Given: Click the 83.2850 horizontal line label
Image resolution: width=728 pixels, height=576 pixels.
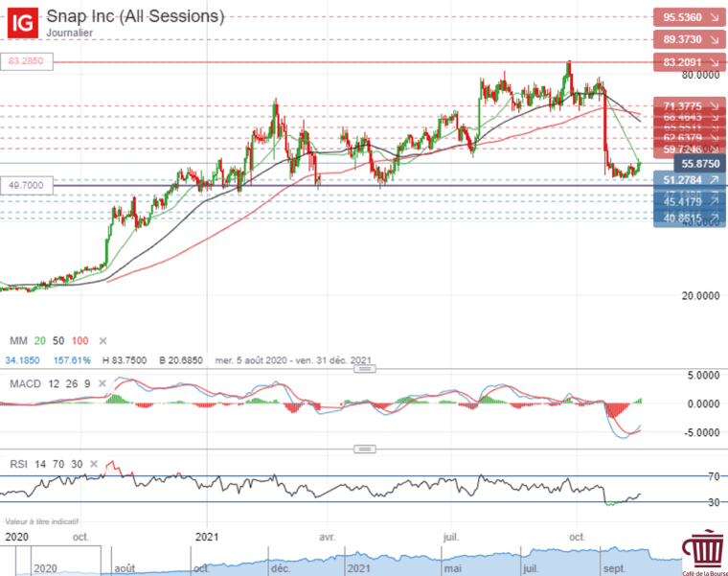Looking at the screenshot, I should point(27,61).
